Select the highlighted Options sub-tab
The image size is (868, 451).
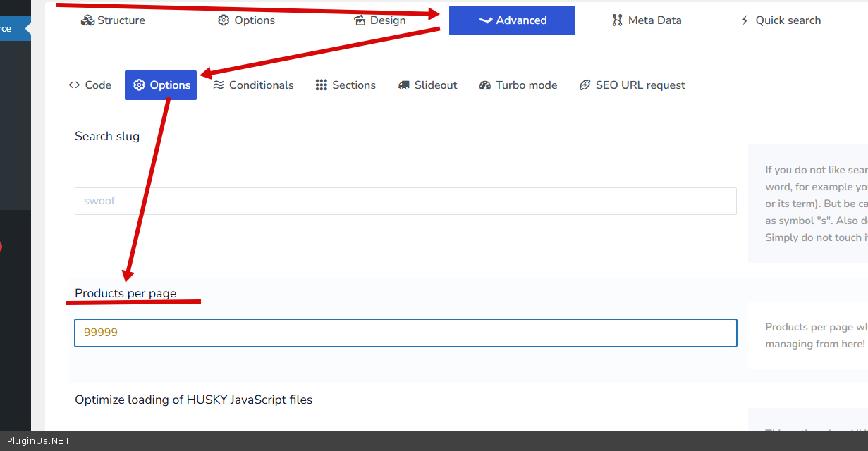(161, 85)
